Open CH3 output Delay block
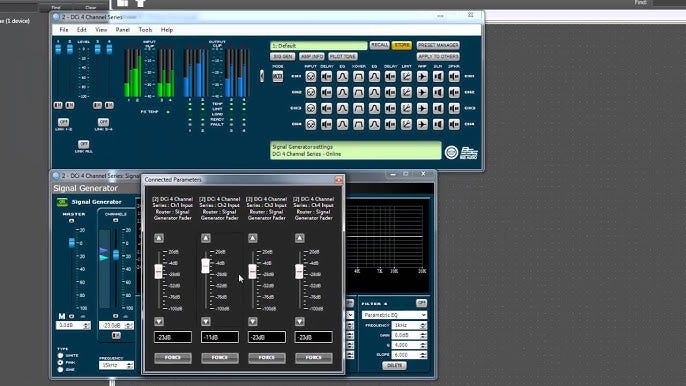This screenshot has width=686, height=386. point(390,108)
